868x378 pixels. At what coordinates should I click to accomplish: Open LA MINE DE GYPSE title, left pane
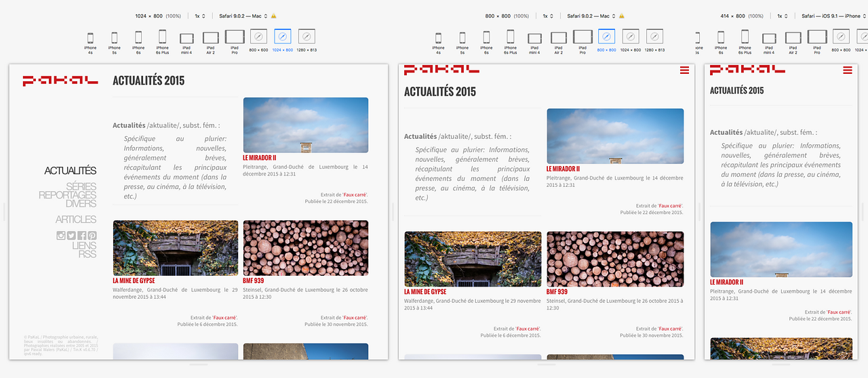pos(134,280)
